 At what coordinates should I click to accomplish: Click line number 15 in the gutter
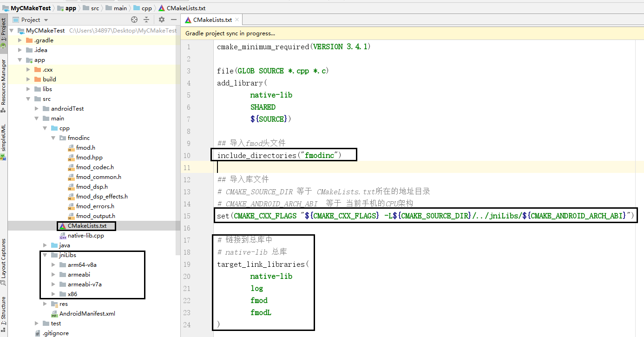188,216
